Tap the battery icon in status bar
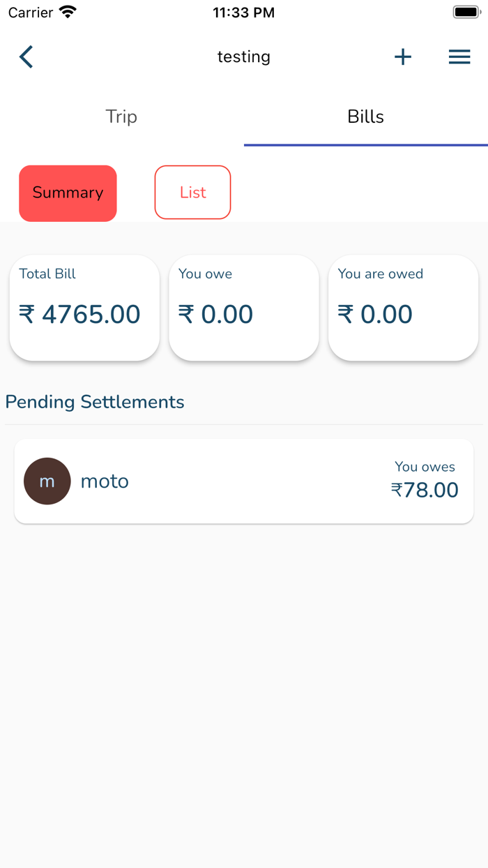The image size is (488, 868). [466, 11]
